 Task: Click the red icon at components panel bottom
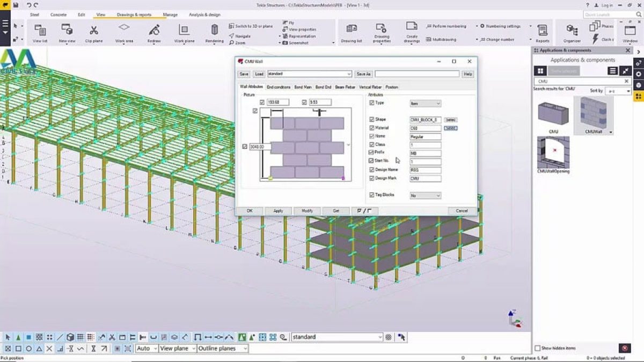(x=624, y=348)
